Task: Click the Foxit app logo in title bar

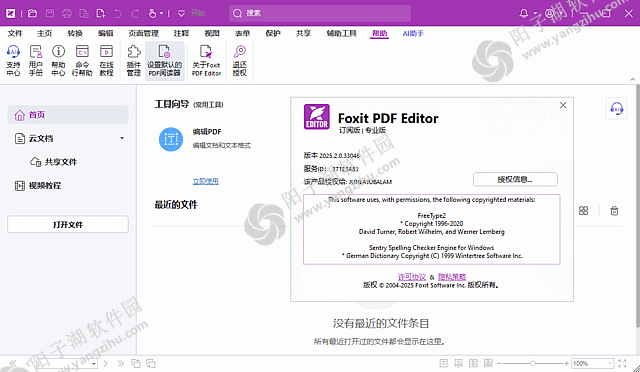Action: click(x=10, y=13)
